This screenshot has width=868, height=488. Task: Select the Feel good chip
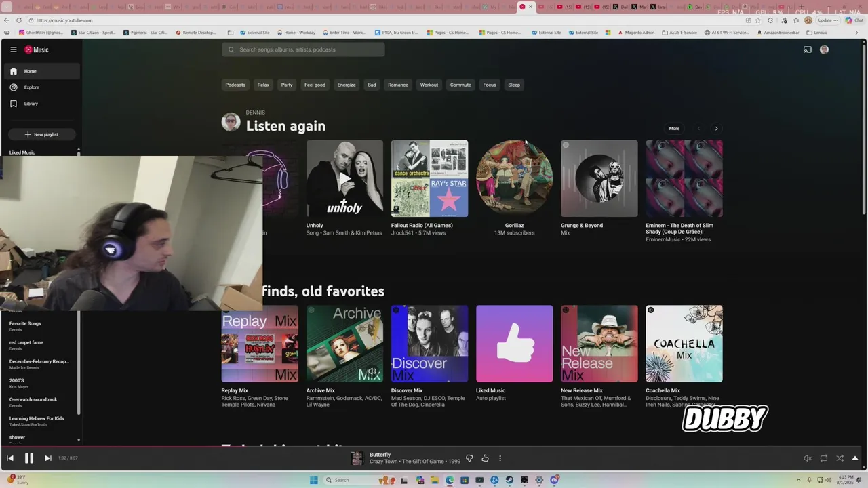click(x=315, y=85)
